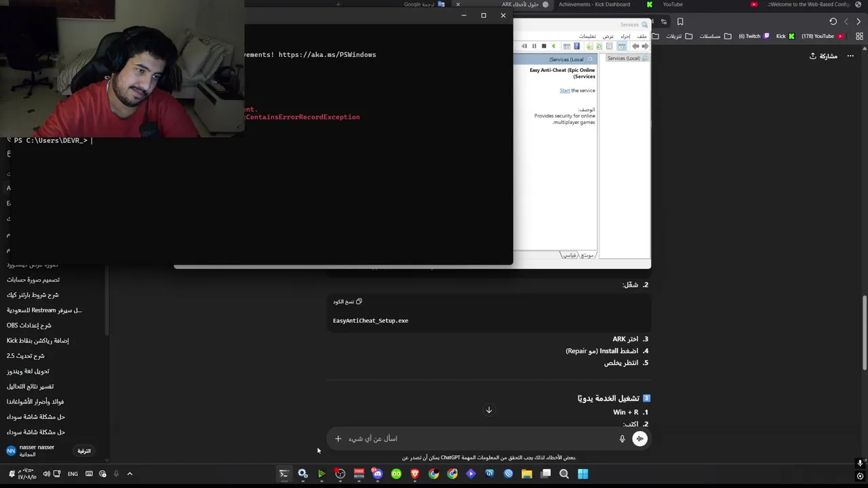Open Brave browser from the taskbar
868x488 pixels.
(415, 474)
